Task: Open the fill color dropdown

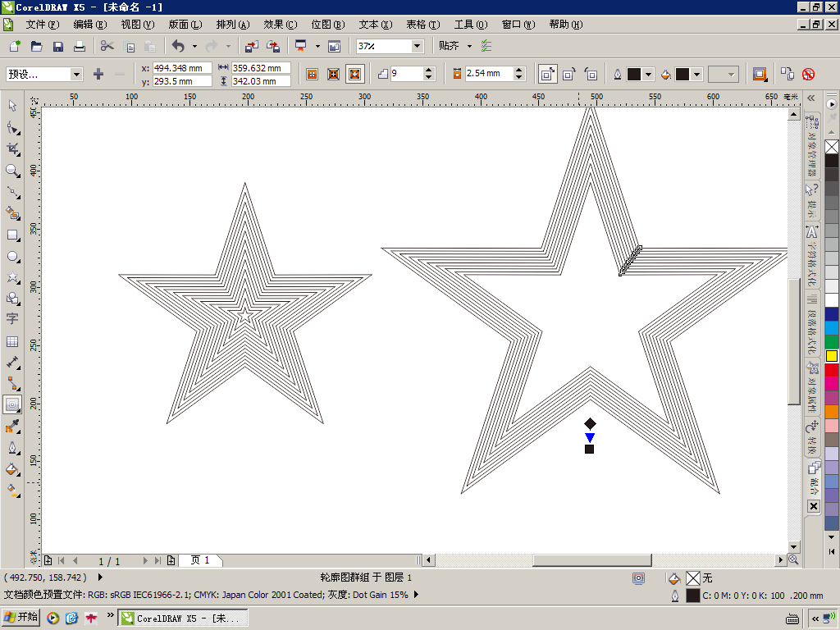Action: pyautogui.click(x=696, y=75)
